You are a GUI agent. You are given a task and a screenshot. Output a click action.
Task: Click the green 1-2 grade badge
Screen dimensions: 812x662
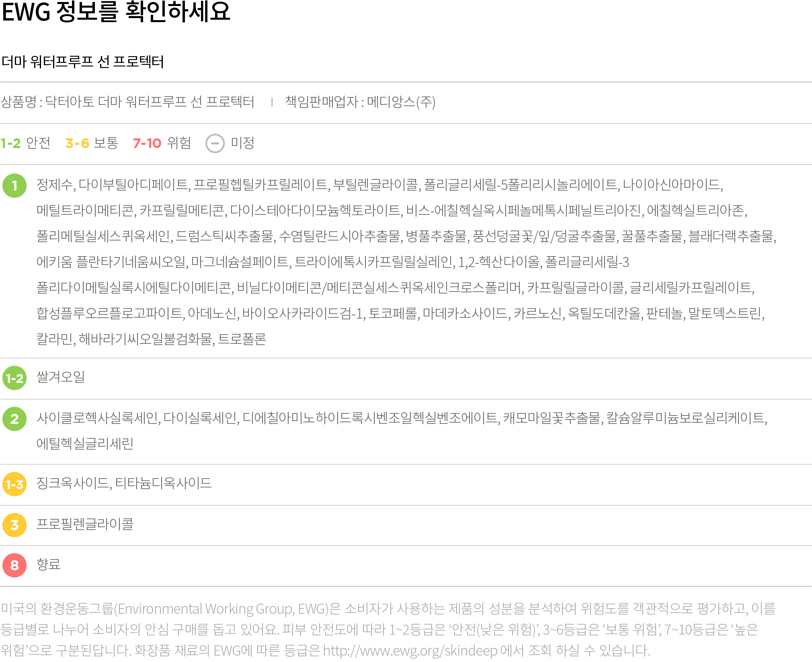[14, 378]
